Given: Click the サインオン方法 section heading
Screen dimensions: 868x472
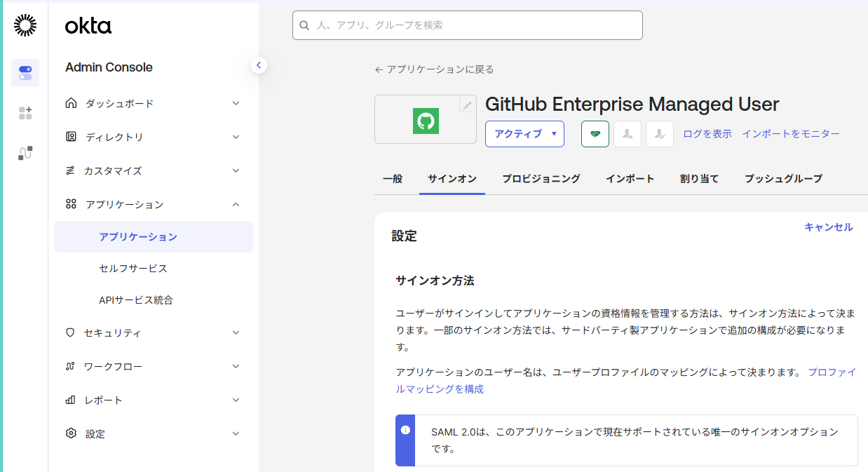Looking at the screenshot, I should point(435,281).
